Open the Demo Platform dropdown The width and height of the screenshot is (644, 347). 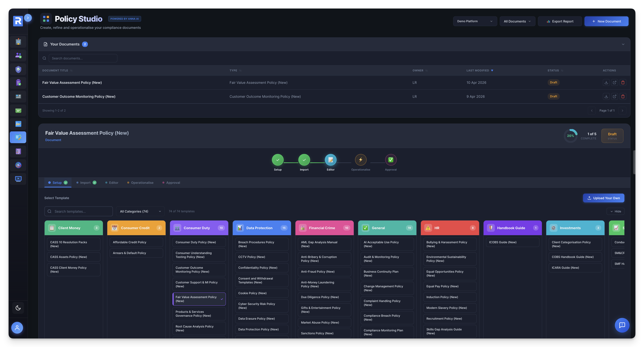pos(475,21)
